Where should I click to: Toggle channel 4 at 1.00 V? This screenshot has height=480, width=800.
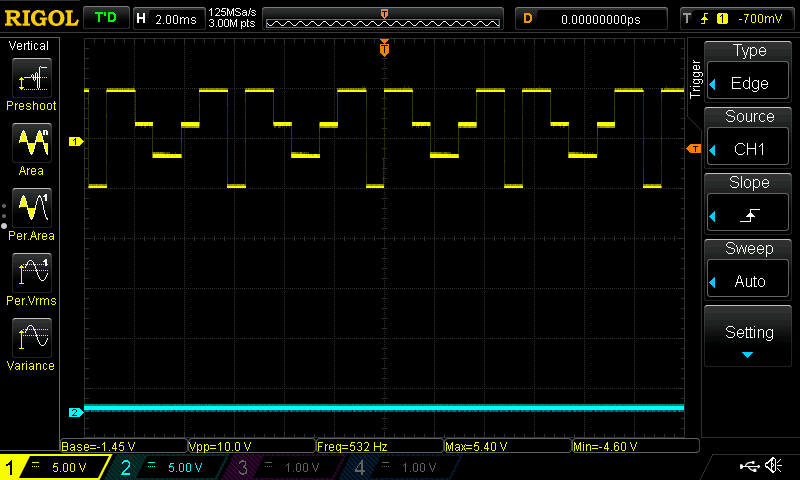click(x=403, y=467)
